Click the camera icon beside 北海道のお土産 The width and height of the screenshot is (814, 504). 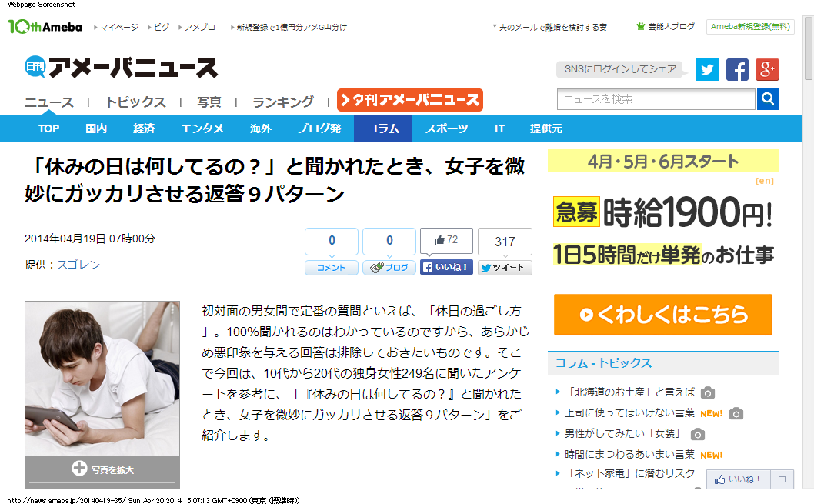(708, 393)
